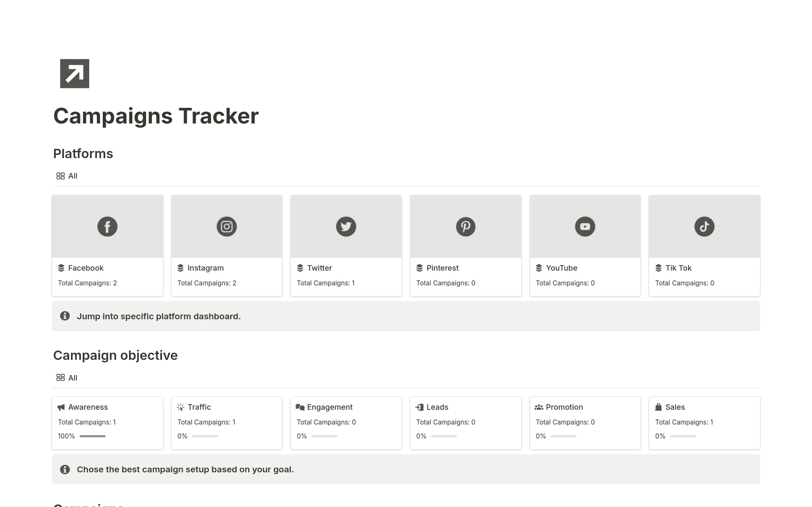This screenshot has height=507, width=812.
Task: Click the 100% progress bar on Awareness
Action: tap(93, 436)
